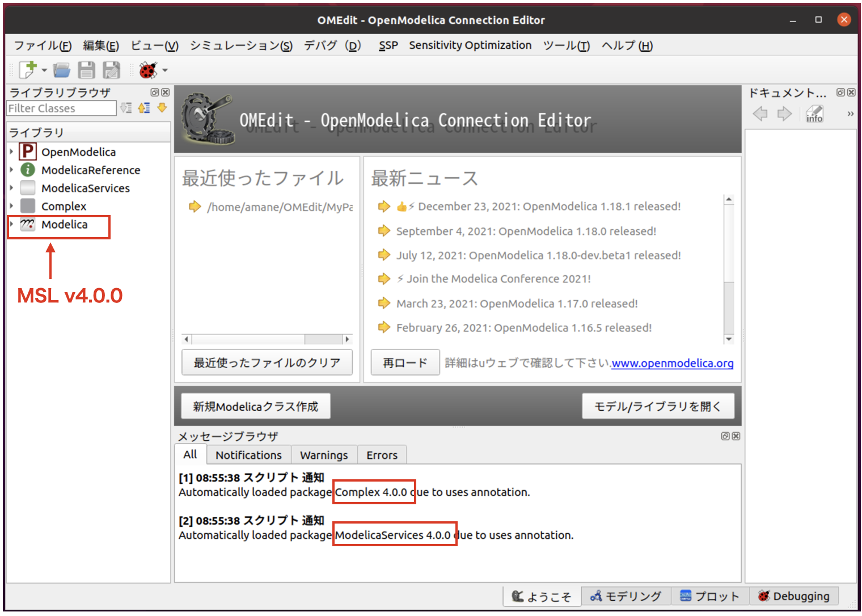The height and width of the screenshot is (616, 862).
Task: Click the documentation forward arrow icon
Action: coord(784,113)
